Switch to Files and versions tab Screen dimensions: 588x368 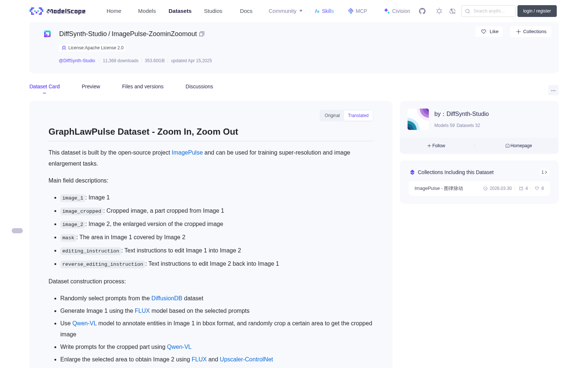click(143, 86)
